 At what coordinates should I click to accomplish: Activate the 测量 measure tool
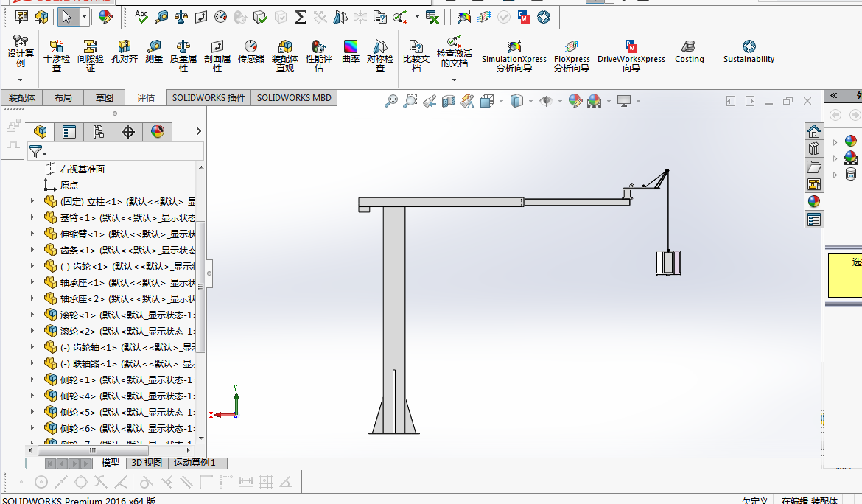point(154,52)
